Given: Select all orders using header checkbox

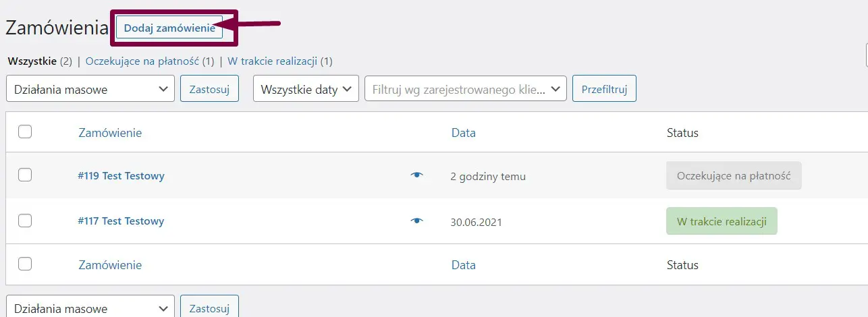Looking at the screenshot, I should click(x=25, y=132).
